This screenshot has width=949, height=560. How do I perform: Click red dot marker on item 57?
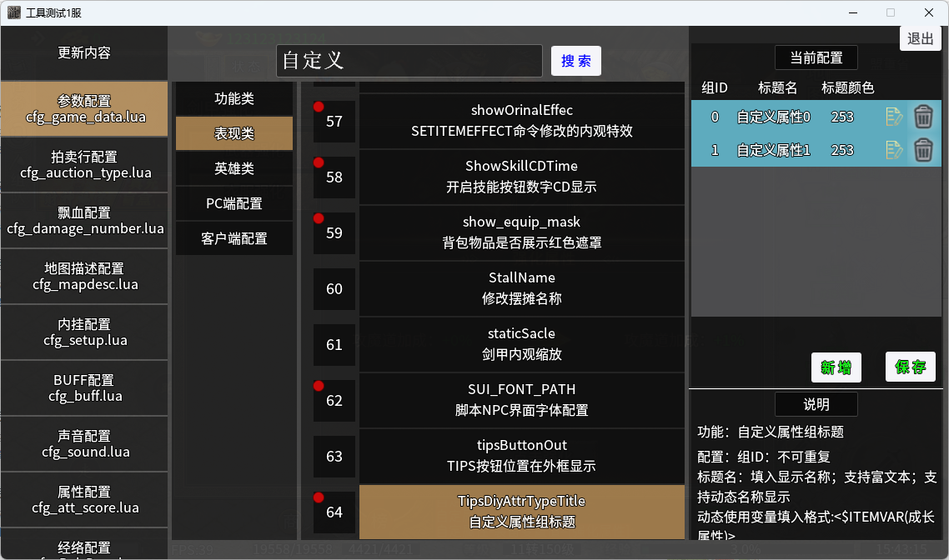(x=319, y=107)
